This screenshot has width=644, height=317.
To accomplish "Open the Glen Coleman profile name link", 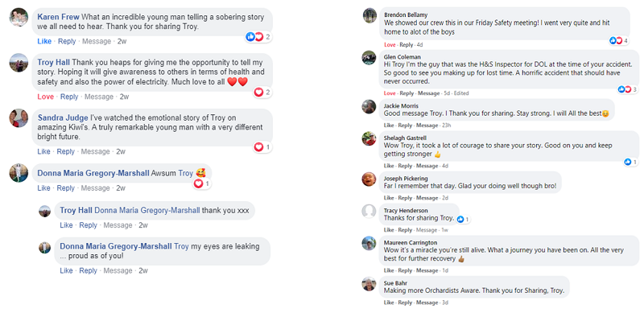I will tap(402, 56).
